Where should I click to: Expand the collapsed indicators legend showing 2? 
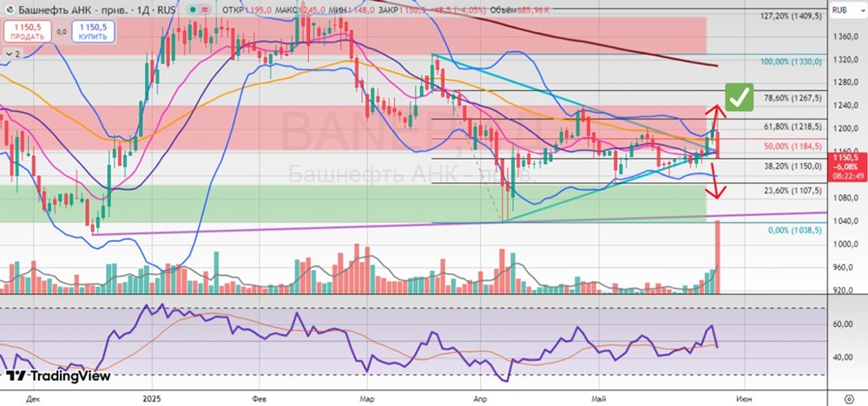click(x=13, y=54)
